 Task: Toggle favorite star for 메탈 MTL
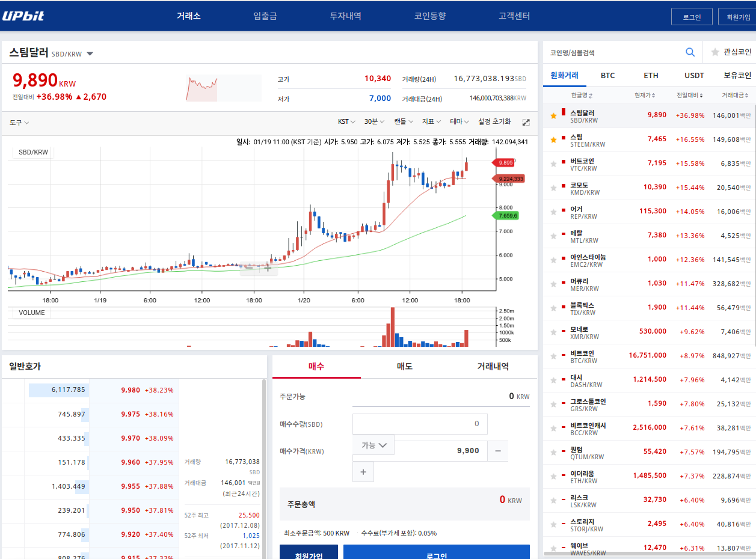coord(553,236)
